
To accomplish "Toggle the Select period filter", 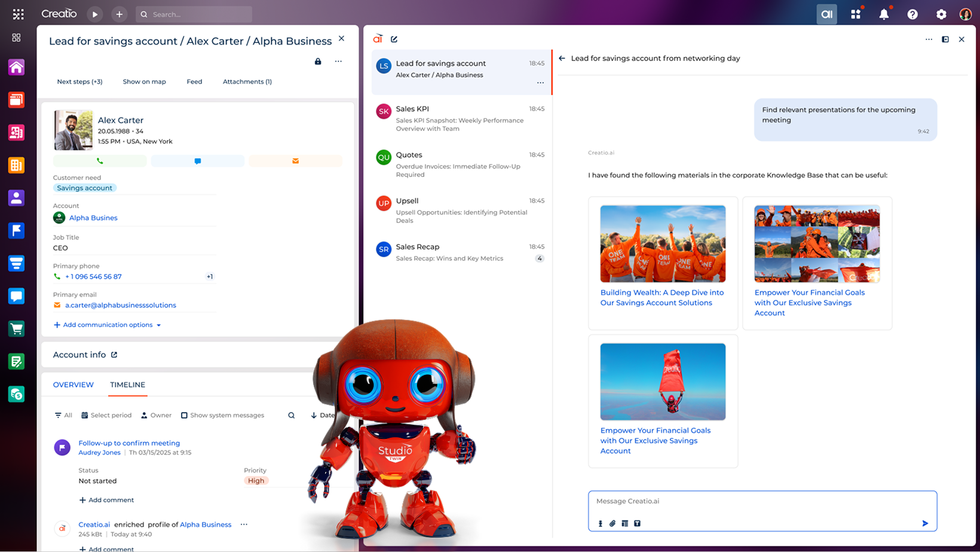I will click(106, 414).
